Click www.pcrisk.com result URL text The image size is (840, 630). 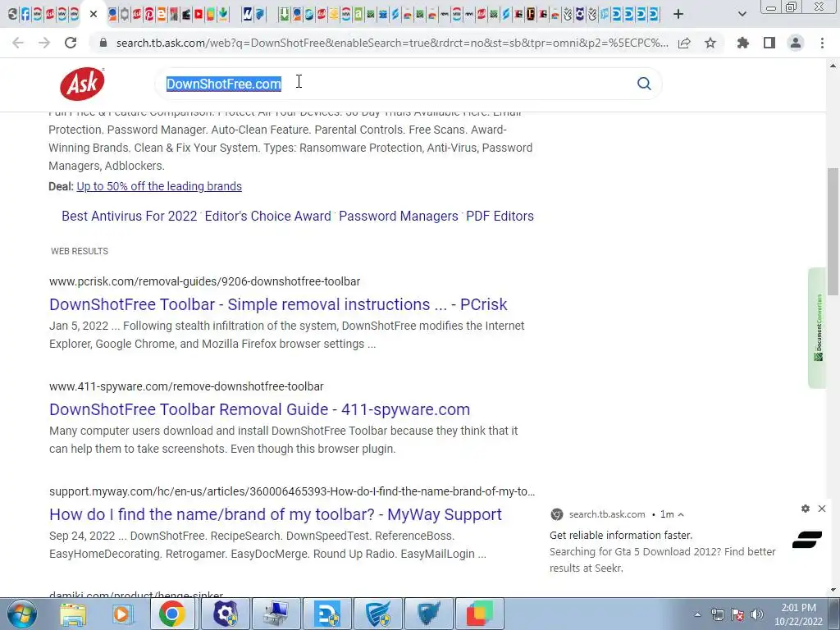204,281
